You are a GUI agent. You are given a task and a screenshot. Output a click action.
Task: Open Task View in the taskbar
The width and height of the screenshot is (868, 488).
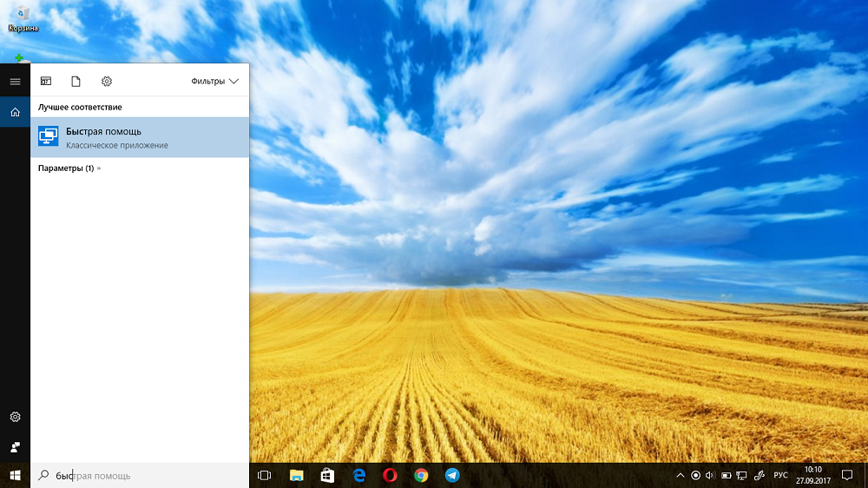[265, 475]
